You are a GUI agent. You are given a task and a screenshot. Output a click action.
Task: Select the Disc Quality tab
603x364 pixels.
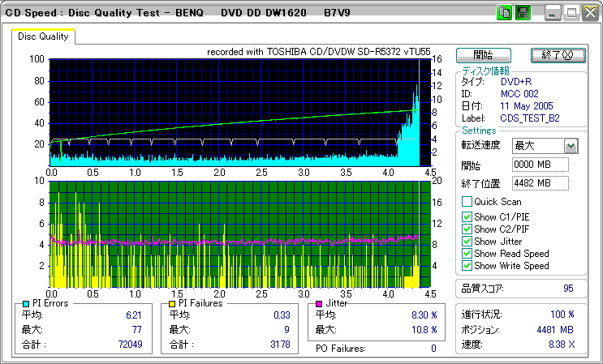point(44,36)
